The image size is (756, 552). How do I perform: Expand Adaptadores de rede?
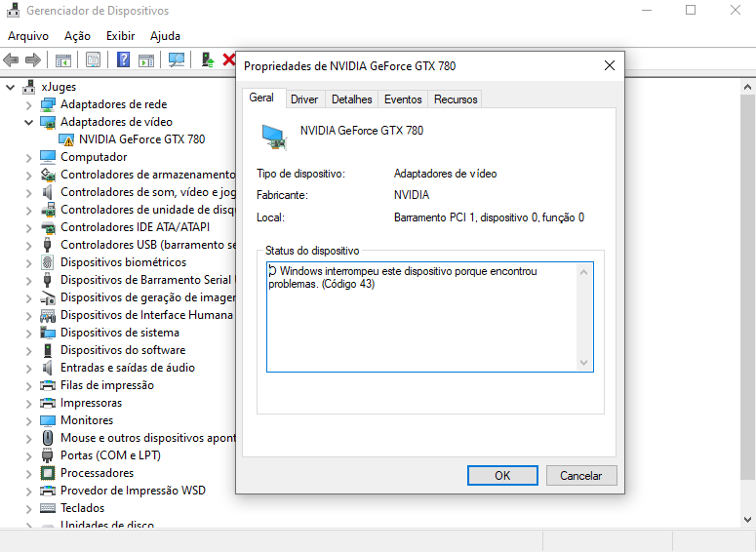[29, 105]
